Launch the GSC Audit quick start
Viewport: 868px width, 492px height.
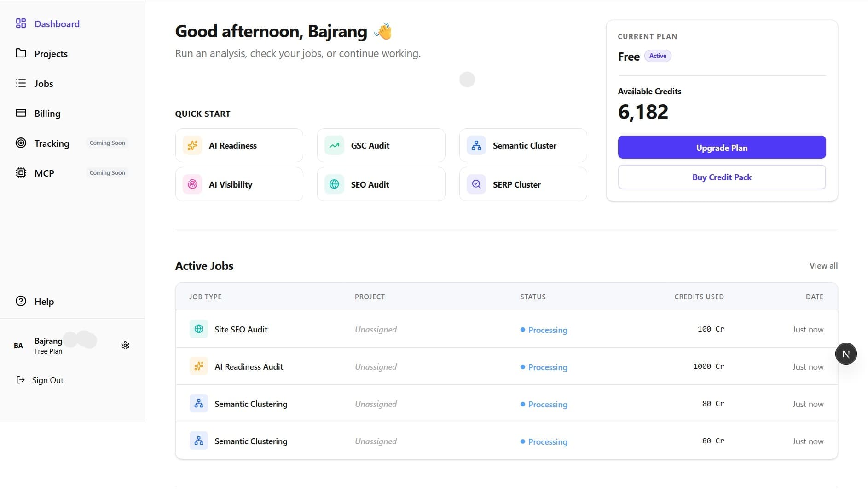coord(381,145)
